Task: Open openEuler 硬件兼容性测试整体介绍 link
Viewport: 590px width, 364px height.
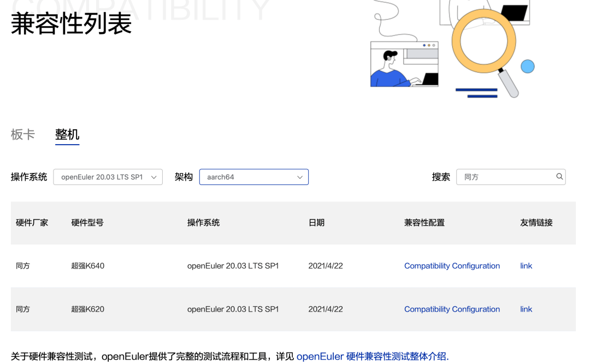Action: coord(373,356)
